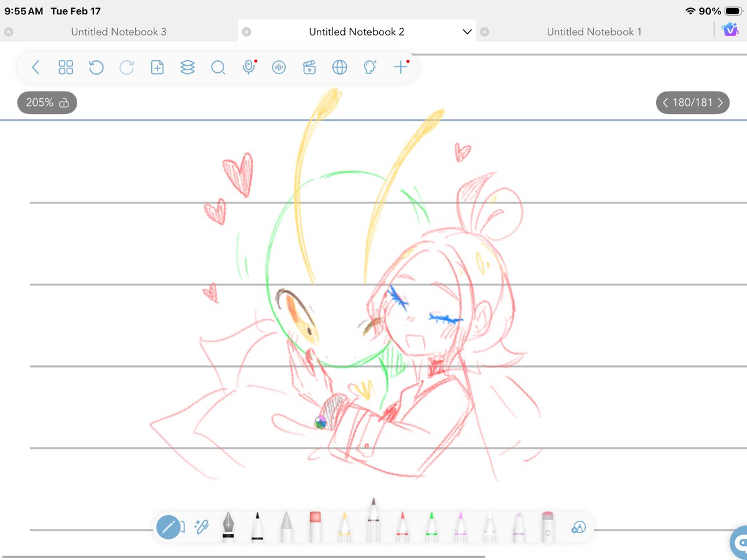
Task: Click the horizontal scrollbar at bottom
Action: [243, 556]
